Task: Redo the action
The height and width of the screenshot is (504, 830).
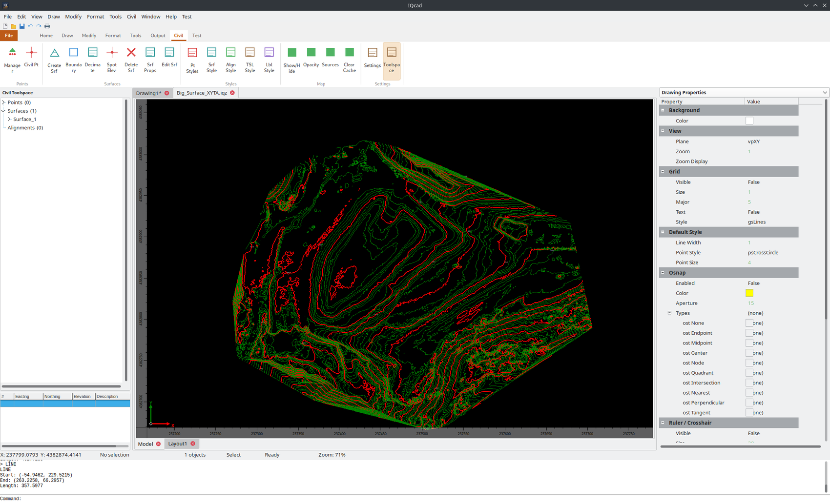Action: click(x=39, y=26)
